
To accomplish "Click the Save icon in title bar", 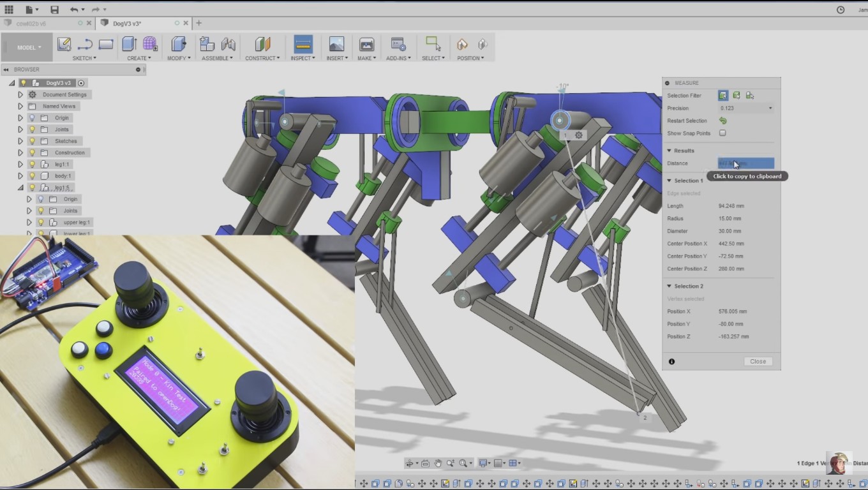I will tap(54, 10).
